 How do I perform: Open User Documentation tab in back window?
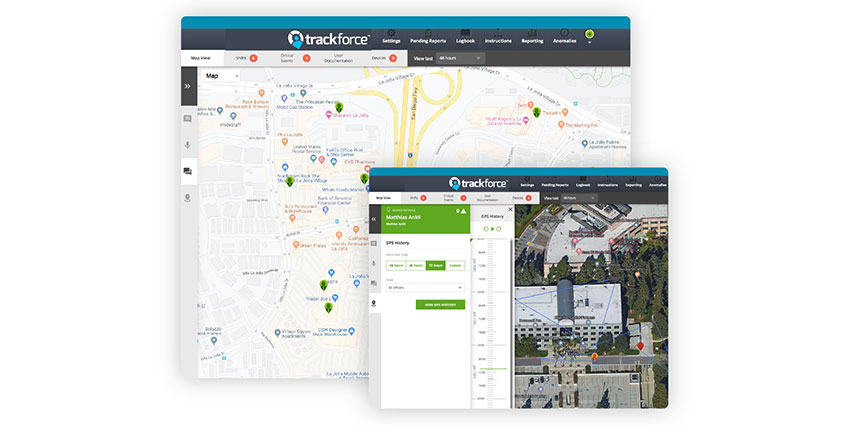click(x=338, y=58)
